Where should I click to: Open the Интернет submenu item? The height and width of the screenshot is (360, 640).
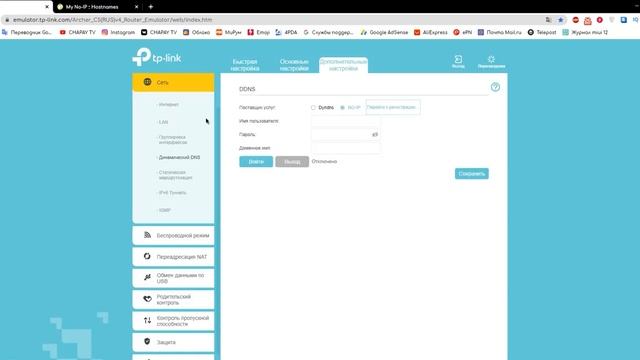pyautogui.click(x=168, y=104)
